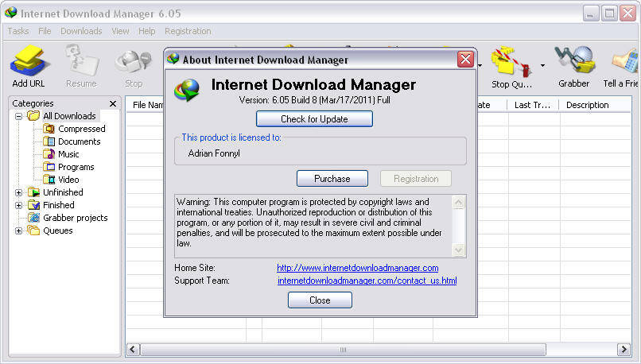The width and height of the screenshot is (641, 364).
Task: Click the horizontal scrollbar right arrow
Action: 624,350
